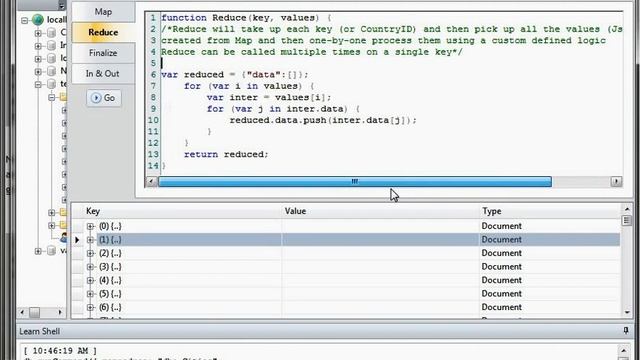The image size is (640, 360).
Task: Click the left arrow of the code editor scrollbar
Action: click(151, 181)
